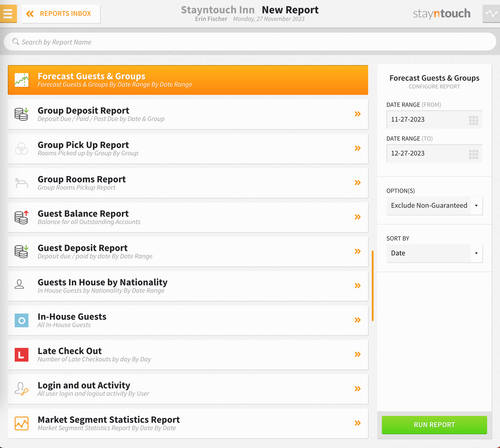The image size is (500, 448).
Task: Click the Forecast Guests & Groups chart icon
Action: coord(22,80)
